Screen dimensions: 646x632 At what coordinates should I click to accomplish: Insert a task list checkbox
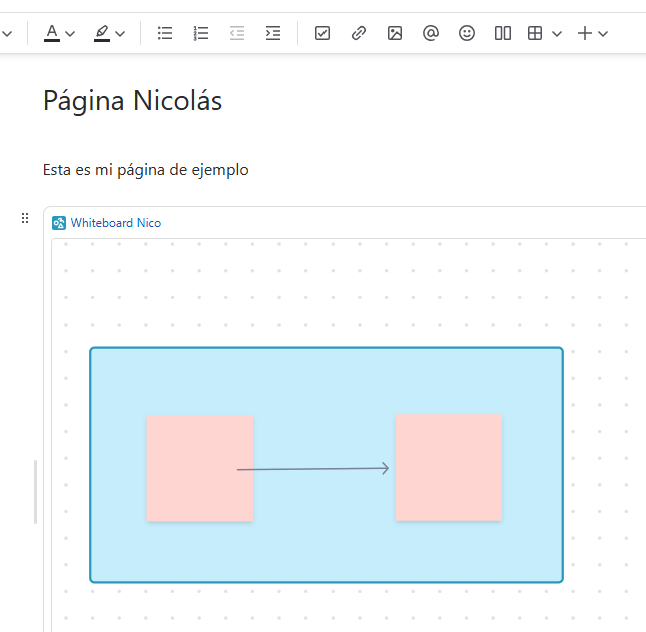pos(322,33)
